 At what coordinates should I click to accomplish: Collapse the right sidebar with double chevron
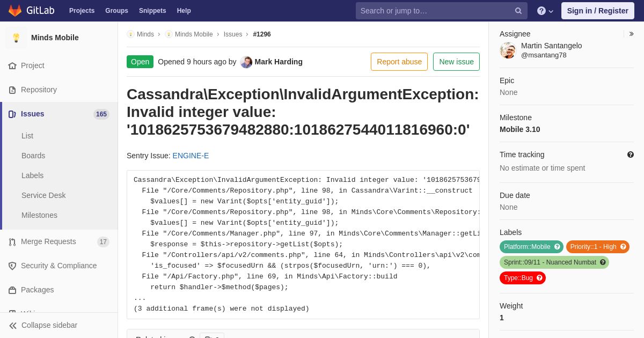[631, 34]
